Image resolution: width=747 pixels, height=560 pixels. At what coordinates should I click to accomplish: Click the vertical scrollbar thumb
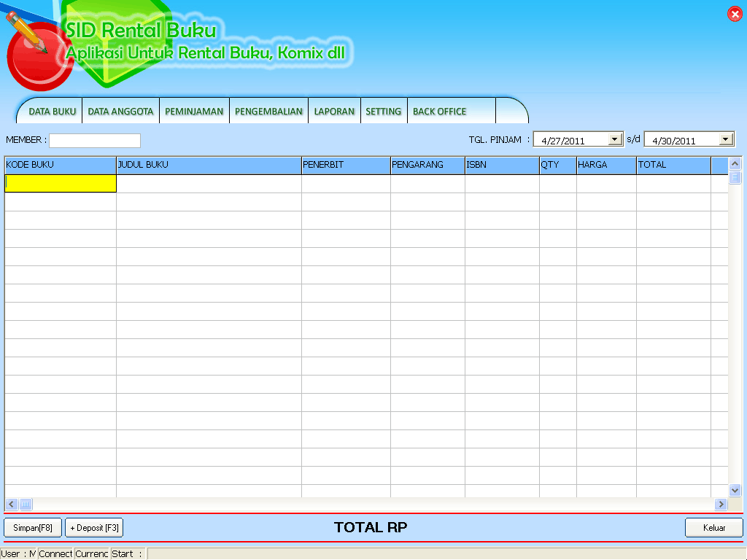[x=735, y=178]
